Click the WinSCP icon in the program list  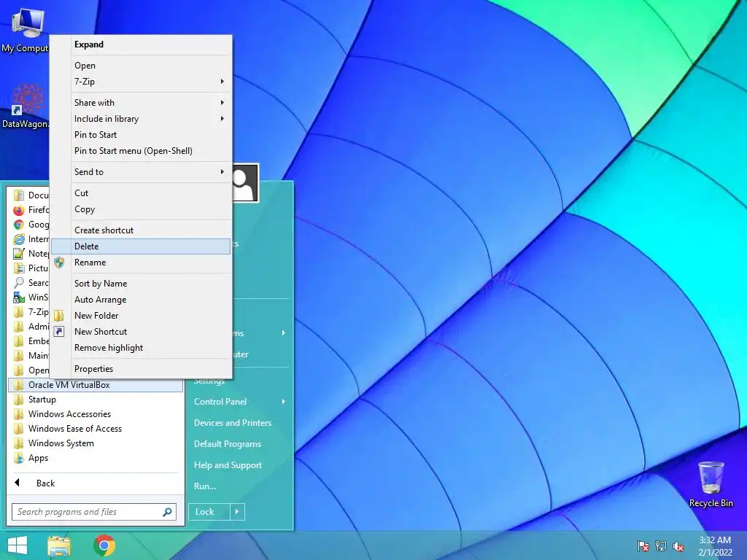[18, 297]
